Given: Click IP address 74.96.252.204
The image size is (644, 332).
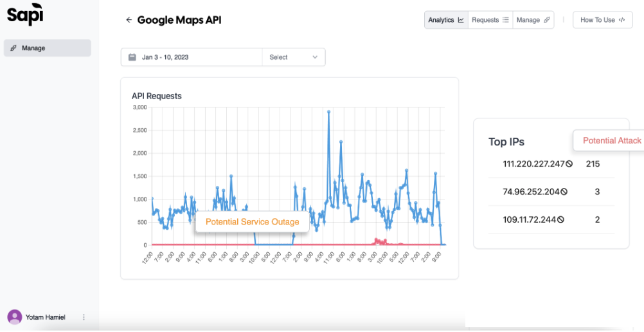Looking at the screenshot, I should click(531, 192).
